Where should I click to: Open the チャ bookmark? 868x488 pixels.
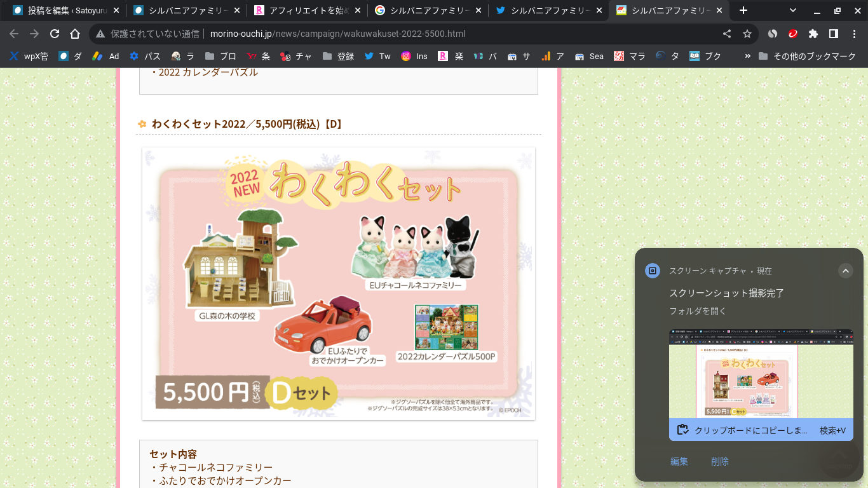tap(296, 56)
